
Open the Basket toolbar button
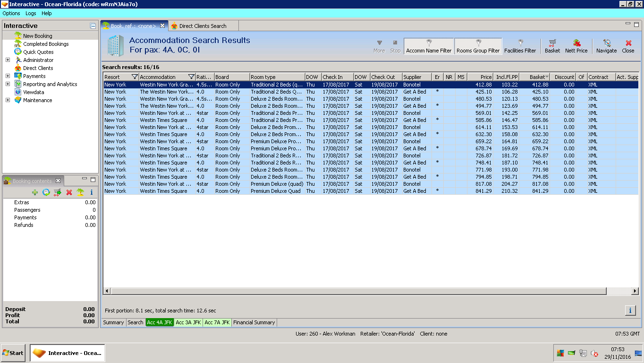point(552,46)
